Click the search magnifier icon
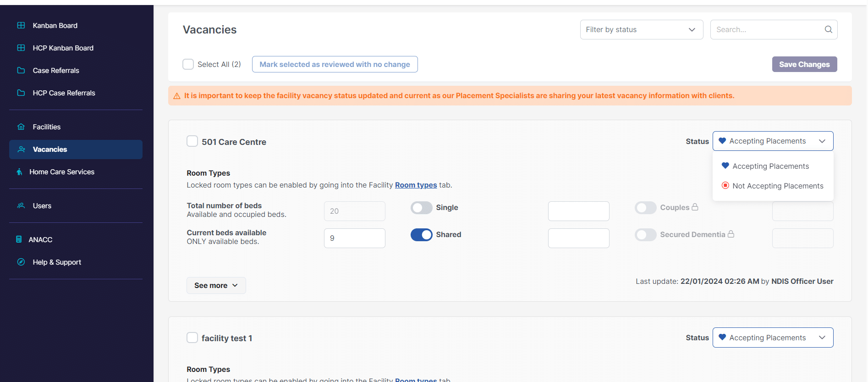Screen dimensions: 868x382 (x=828, y=29)
